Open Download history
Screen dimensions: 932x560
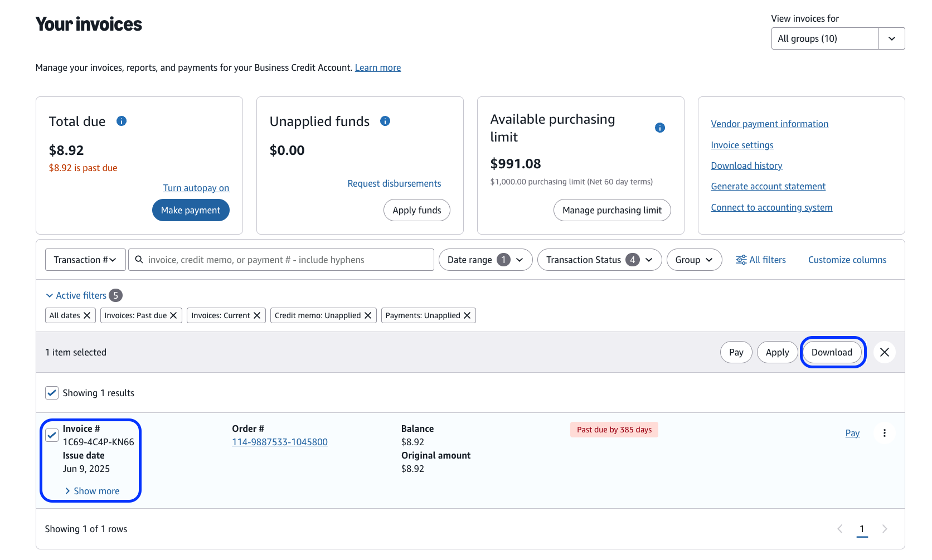click(746, 165)
